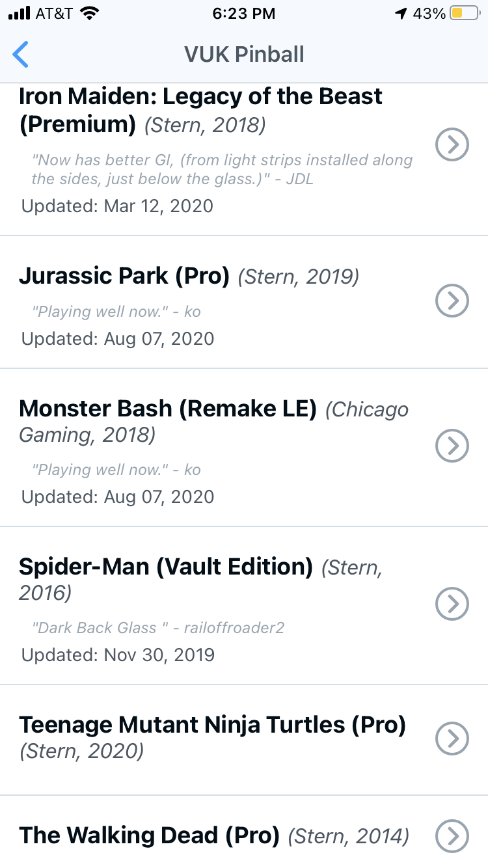The height and width of the screenshot is (868, 488).
Task: Open the Jurassic Park (Pro) machine entry
Action: coord(124,277)
